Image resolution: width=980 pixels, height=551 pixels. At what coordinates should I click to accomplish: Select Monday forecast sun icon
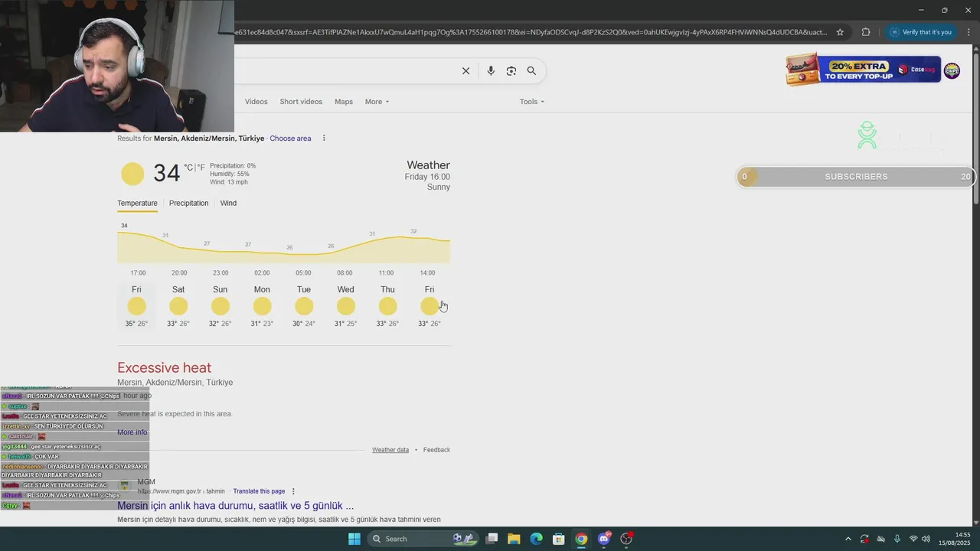[262, 306]
